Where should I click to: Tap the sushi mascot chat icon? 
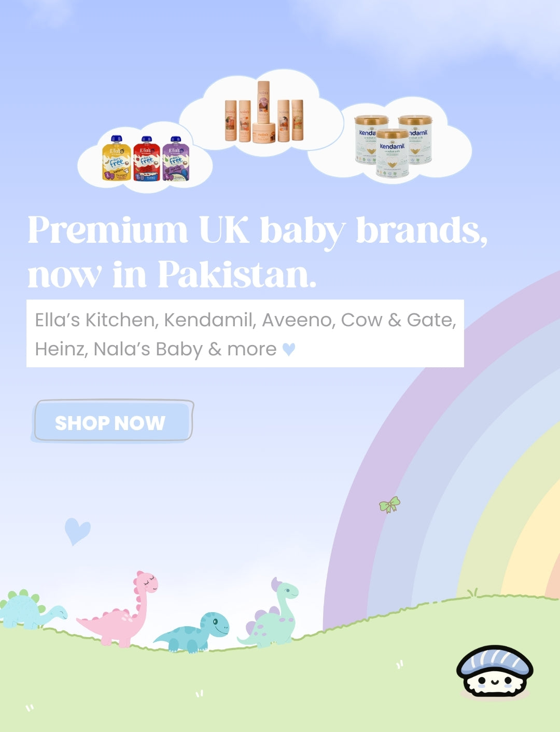pos(495,671)
